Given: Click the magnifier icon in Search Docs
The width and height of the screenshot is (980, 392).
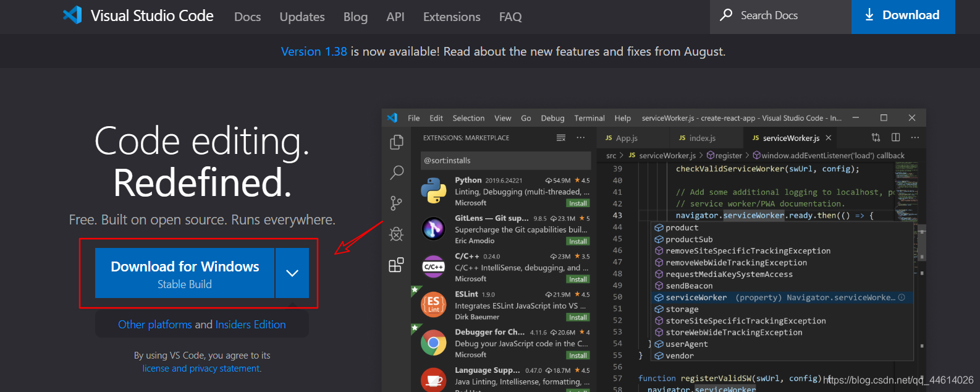Looking at the screenshot, I should coord(727,15).
